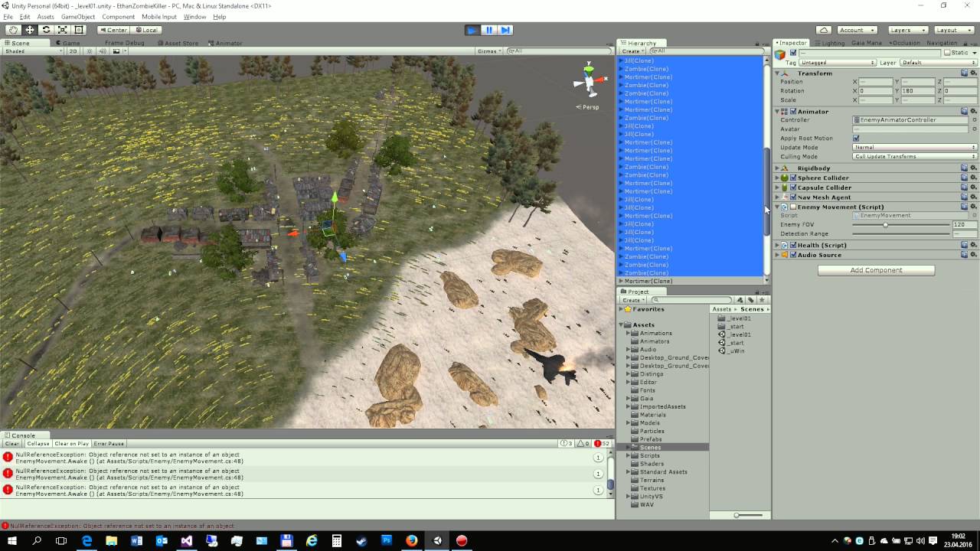Open Photoshop from the taskbar
Image resolution: width=980 pixels, height=551 pixels.
click(x=387, y=540)
